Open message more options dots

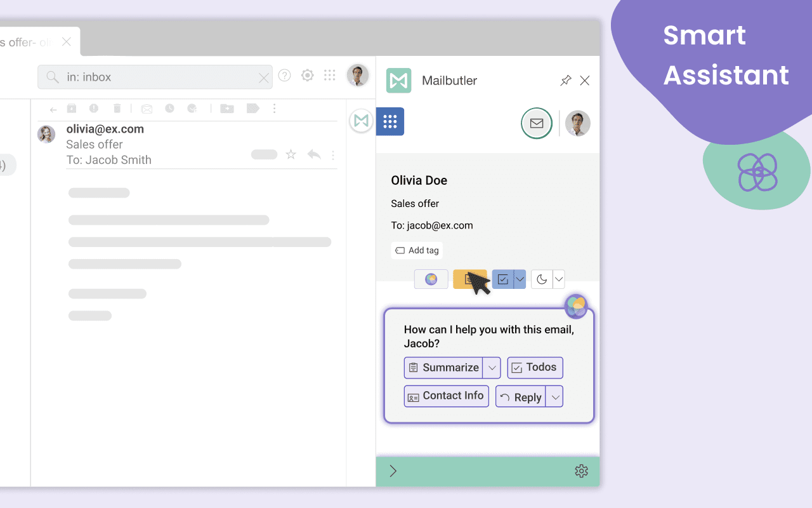(x=333, y=155)
